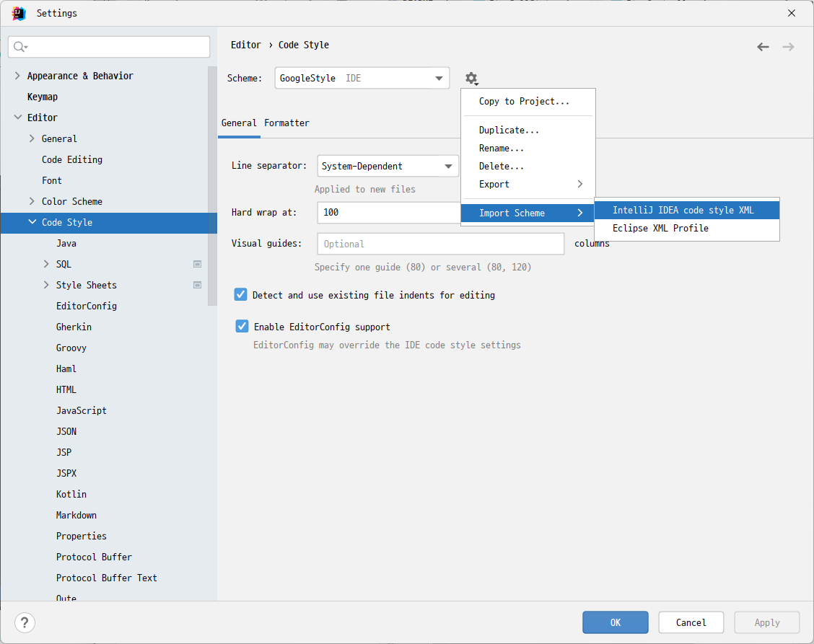The image size is (814, 644).
Task: Open the scheme actions gear icon
Action: [471, 79]
